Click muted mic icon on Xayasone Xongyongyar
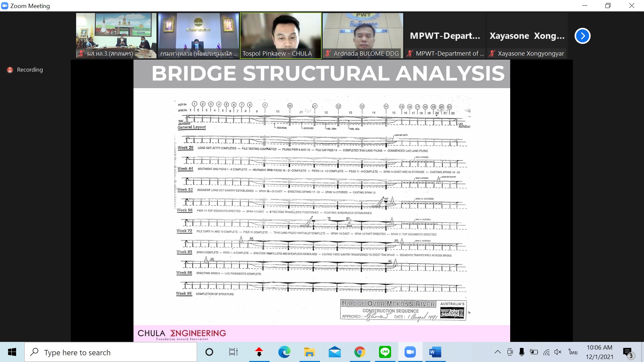 492,53
